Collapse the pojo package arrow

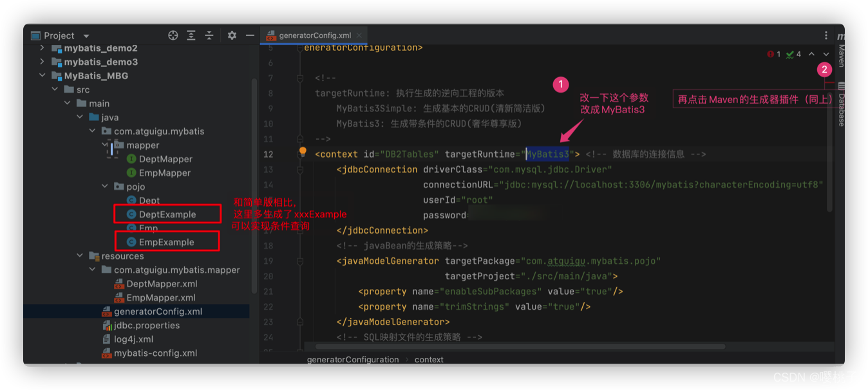tap(105, 187)
